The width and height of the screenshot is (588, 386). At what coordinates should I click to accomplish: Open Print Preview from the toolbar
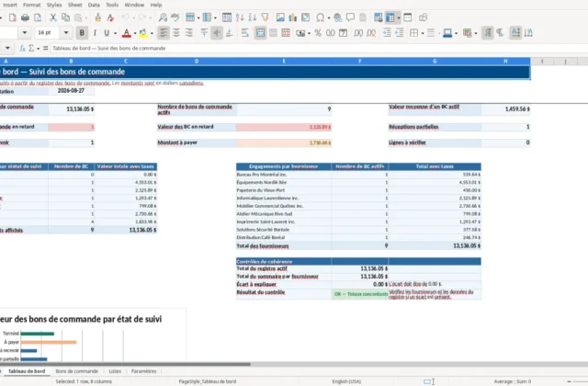click(x=38, y=17)
